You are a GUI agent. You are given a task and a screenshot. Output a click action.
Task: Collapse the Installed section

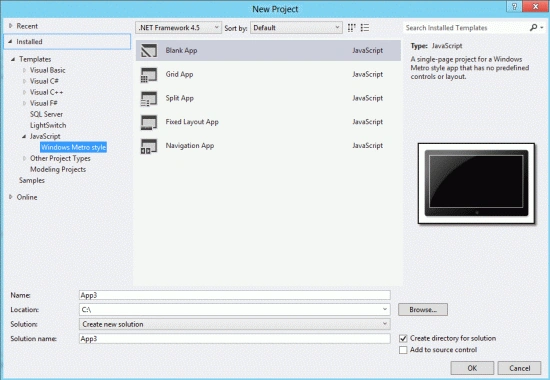[x=10, y=41]
